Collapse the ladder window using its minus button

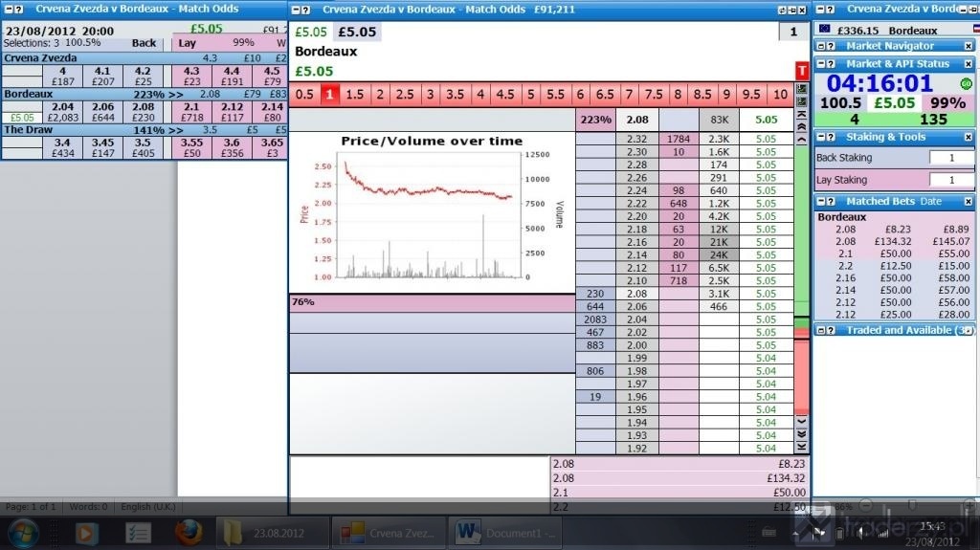297,10
